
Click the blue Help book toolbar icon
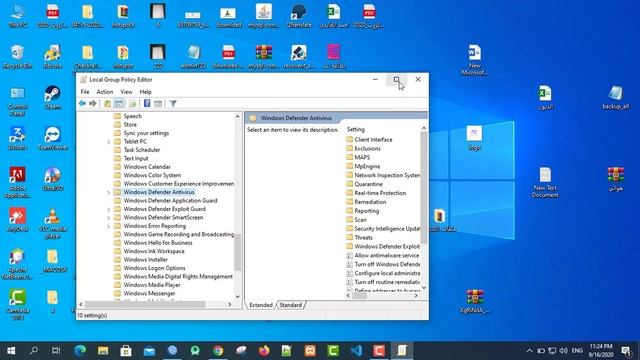pos(147,104)
